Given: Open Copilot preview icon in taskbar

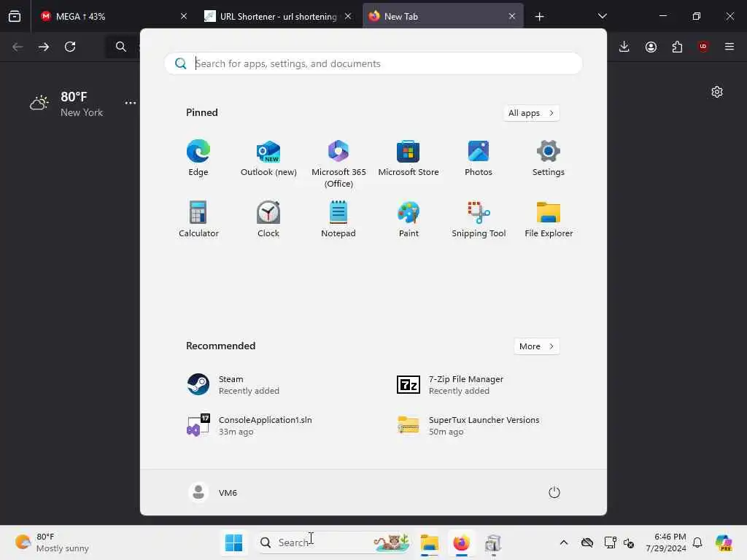Looking at the screenshot, I should coord(724,542).
